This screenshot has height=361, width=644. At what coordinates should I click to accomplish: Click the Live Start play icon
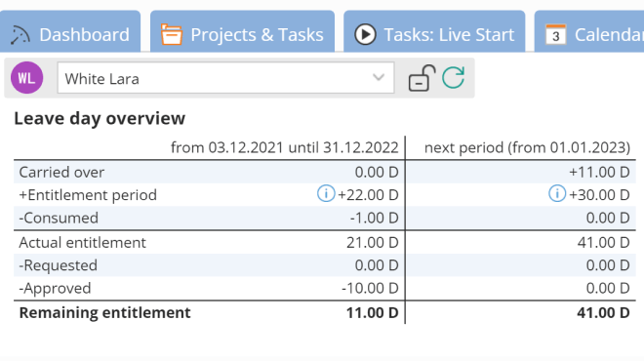tap(365, 34)
